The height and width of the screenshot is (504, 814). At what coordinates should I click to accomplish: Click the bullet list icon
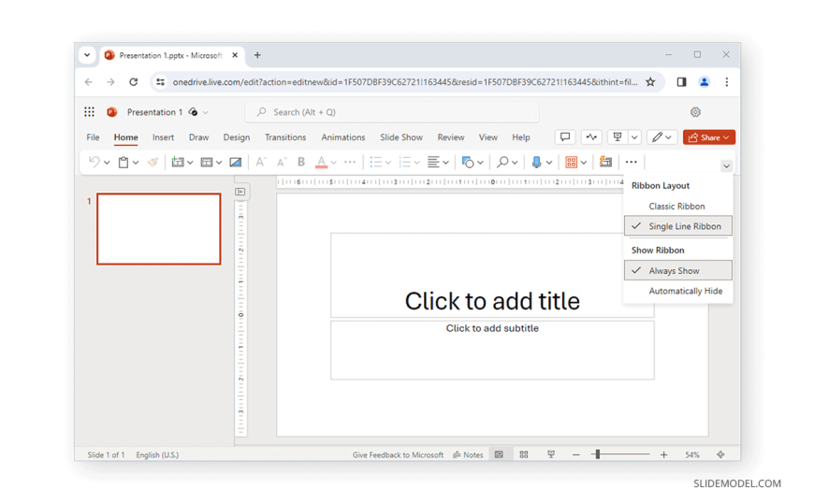tap(376, 163)
